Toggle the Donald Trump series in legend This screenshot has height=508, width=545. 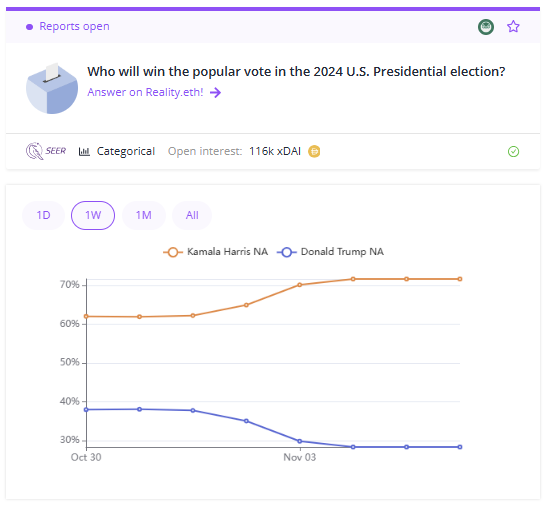330,252
